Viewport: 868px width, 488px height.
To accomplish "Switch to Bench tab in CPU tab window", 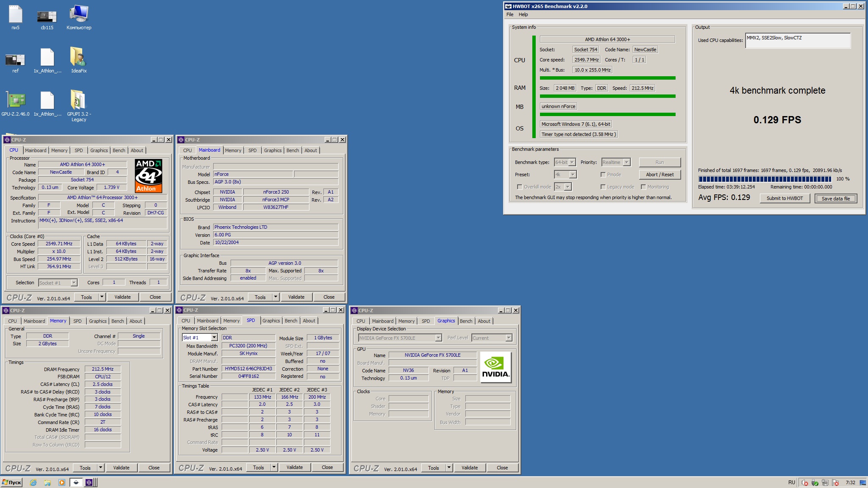I will (119, 150).
